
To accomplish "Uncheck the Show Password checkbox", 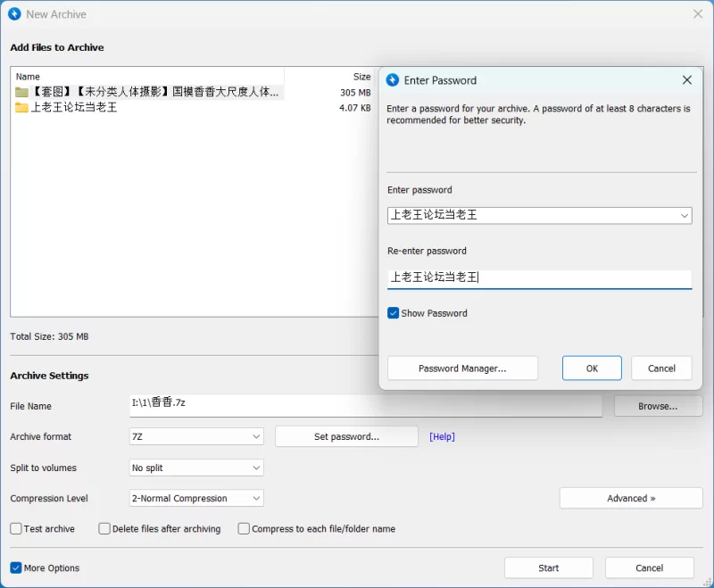I will click(x=393, y=313).
